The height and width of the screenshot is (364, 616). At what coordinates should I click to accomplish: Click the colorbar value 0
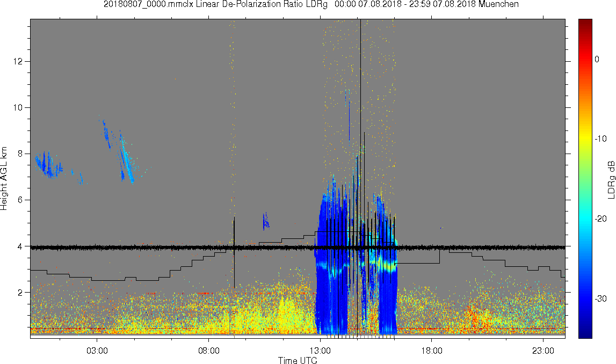click(x=597, y=59)
